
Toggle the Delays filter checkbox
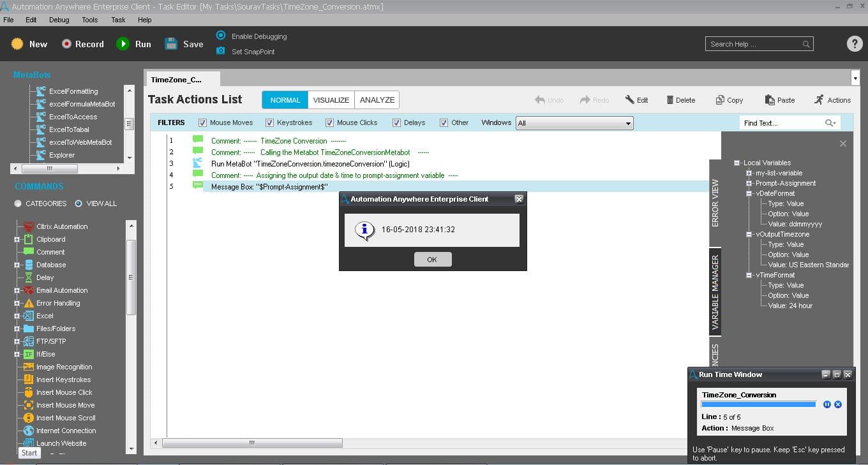pyautogui.click(x=396, y=122)
